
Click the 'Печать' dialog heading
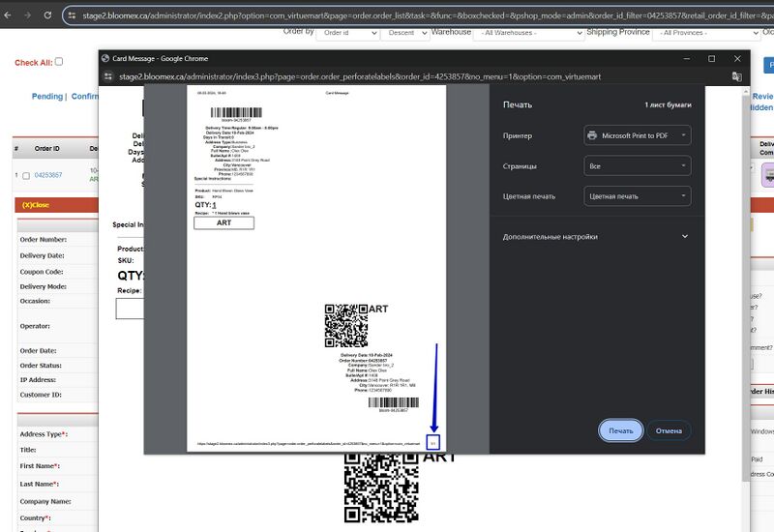518,104
